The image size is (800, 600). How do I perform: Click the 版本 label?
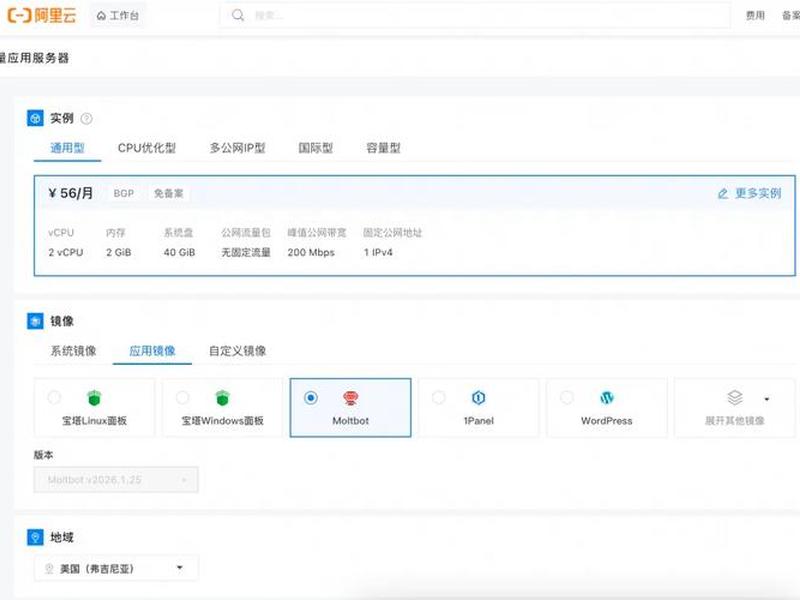(x=43, y=455)
